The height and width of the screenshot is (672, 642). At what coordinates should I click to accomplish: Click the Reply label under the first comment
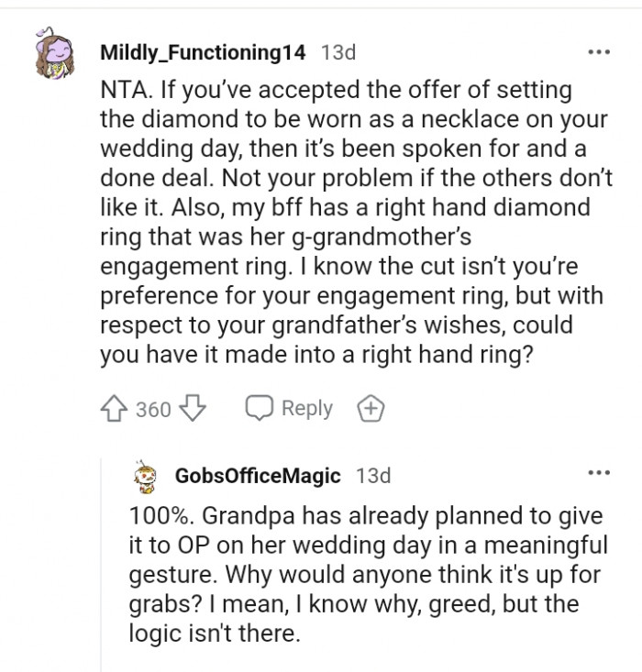[x=306, y=409]
